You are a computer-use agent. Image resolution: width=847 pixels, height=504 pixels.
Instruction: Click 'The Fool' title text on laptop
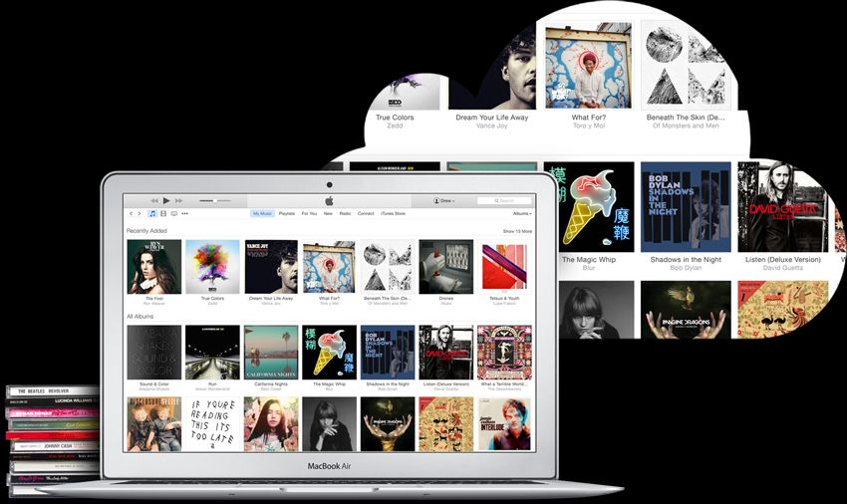153,298
